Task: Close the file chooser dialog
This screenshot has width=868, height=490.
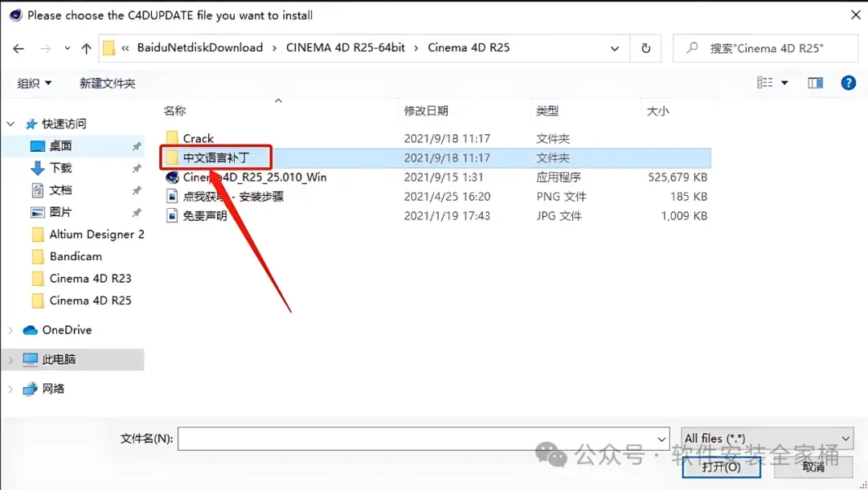Action: point(855,15)
